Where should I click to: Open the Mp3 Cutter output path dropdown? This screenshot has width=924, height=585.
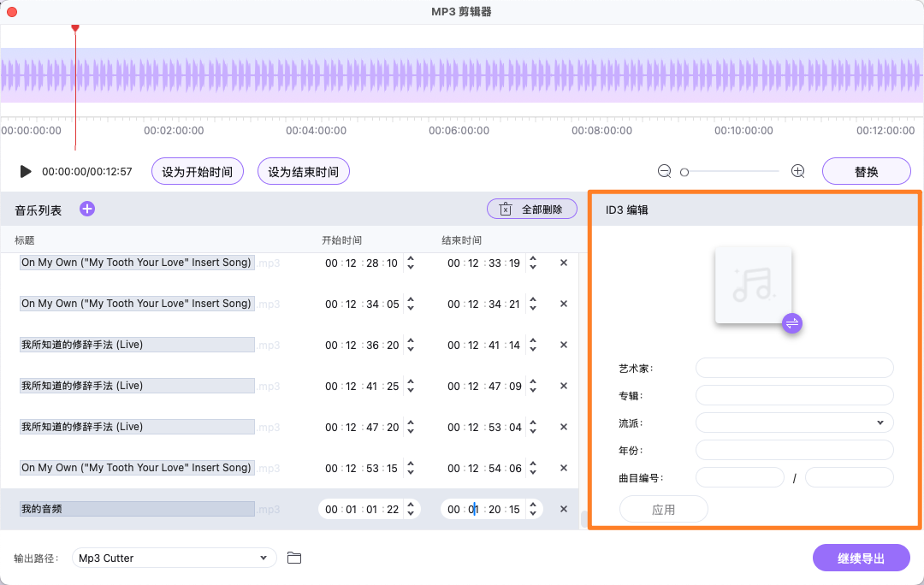click(x=174, y=558)
